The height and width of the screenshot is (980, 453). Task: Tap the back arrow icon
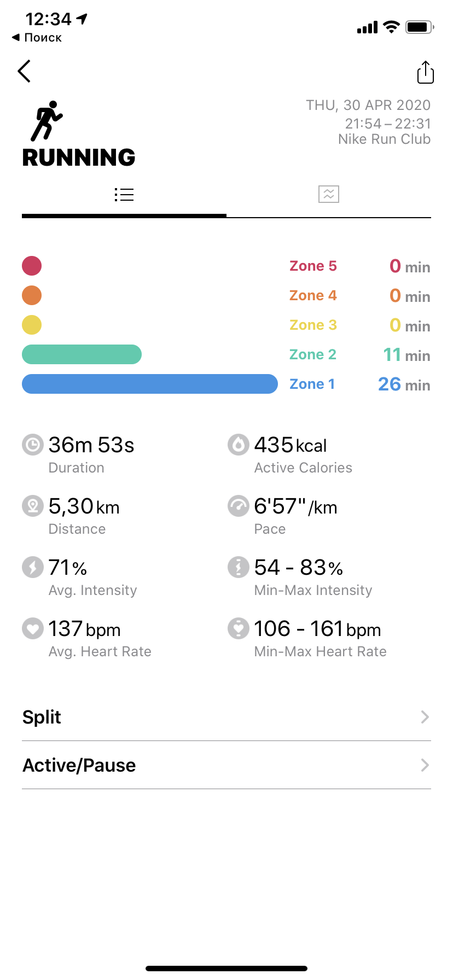25,71
